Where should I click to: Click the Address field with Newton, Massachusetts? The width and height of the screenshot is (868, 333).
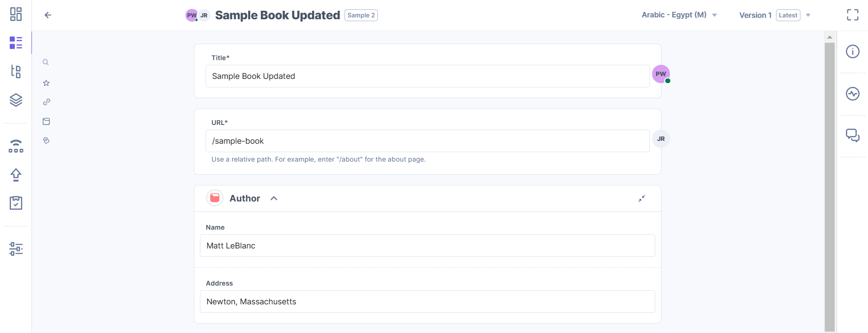point(427,302)
